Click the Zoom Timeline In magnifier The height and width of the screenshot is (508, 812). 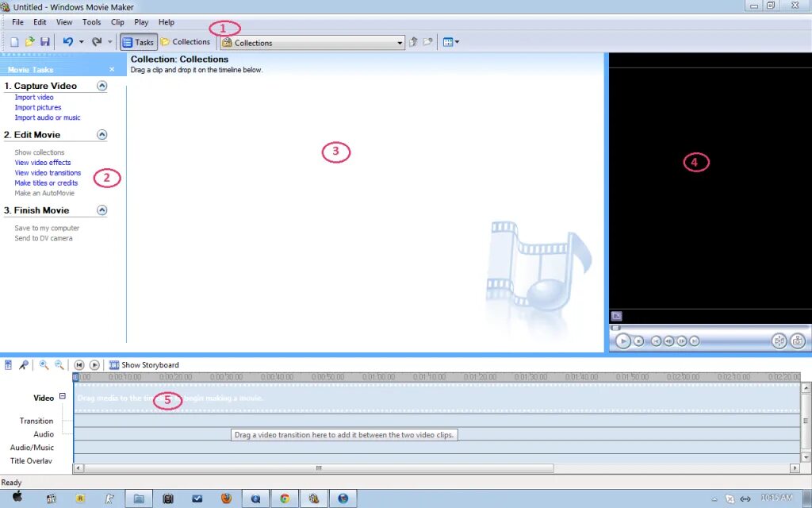pyautogui.click(x=44, y=365)
